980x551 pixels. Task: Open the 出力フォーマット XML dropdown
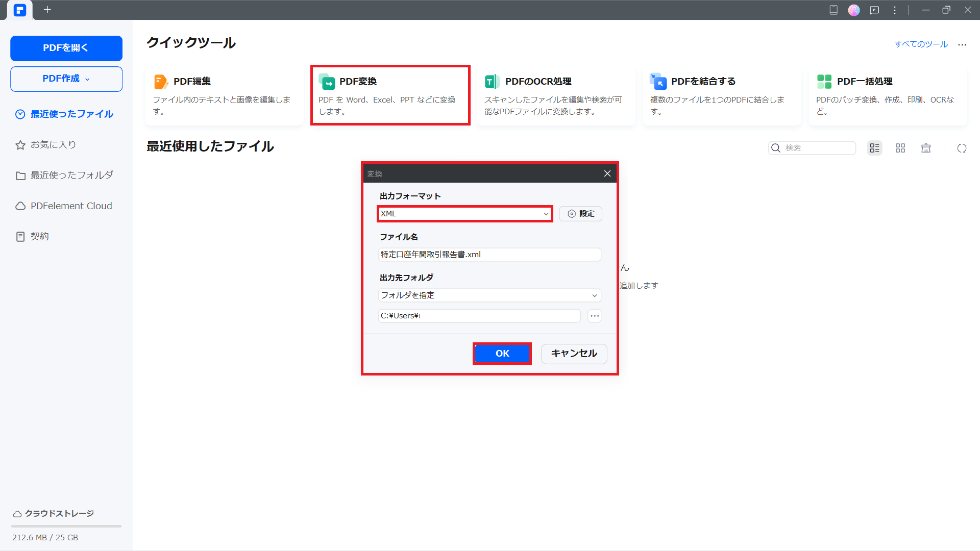tap(464, 214)
